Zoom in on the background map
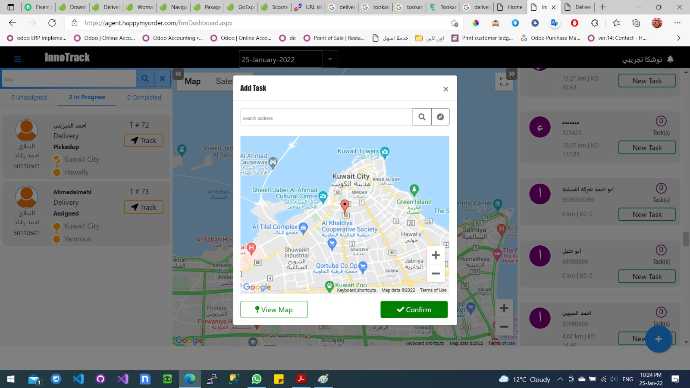Screen dimensions: 690x388 tap(504, 308)
